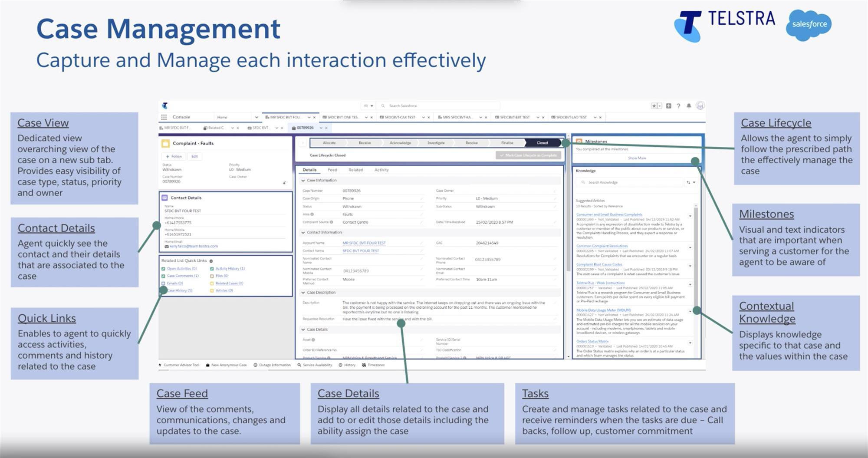Viewport: 868px width, 458px height.
Task: Collapse the Case Description section
Action: 303,293
